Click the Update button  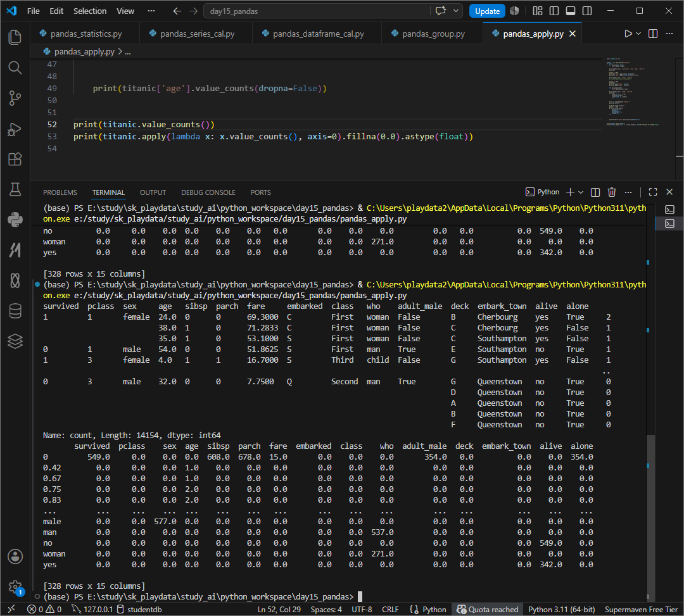coord(487,11)
